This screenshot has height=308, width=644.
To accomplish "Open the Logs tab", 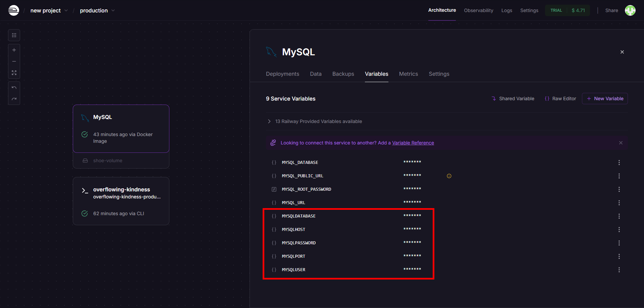I will click(506, 10).
